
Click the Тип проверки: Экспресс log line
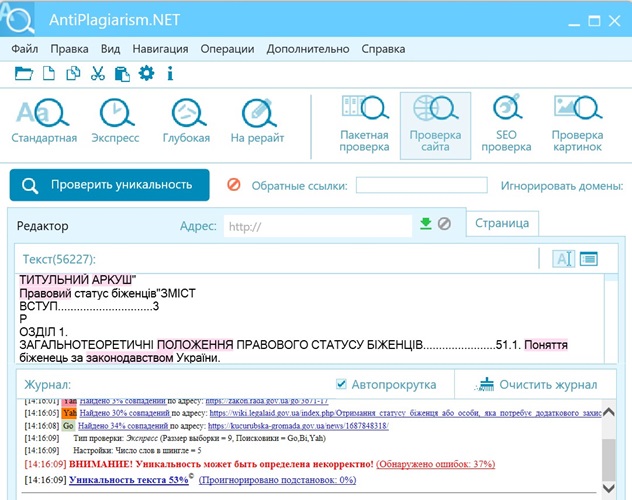point(200,438)
